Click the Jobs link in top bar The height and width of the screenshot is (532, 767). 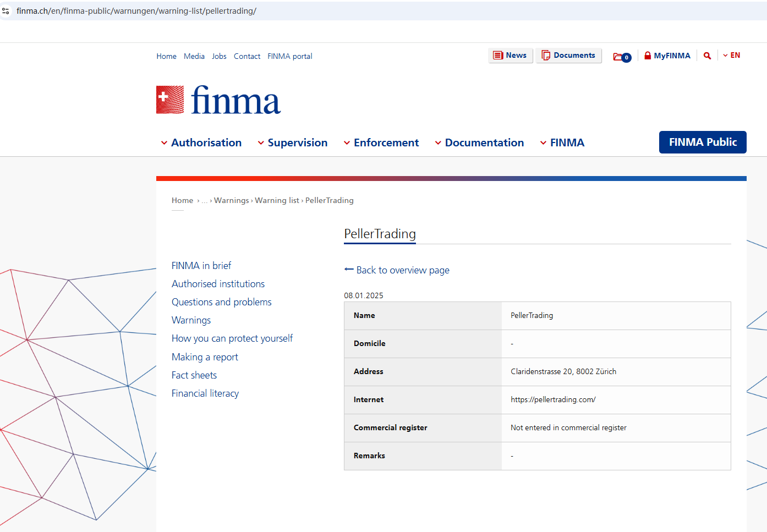pyautogui.click(x=219, y=56)
